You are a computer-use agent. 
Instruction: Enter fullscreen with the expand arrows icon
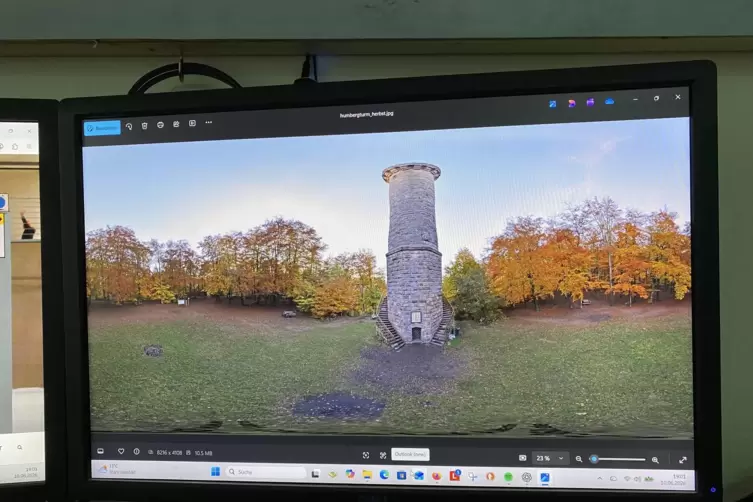(x=683, y=460)
